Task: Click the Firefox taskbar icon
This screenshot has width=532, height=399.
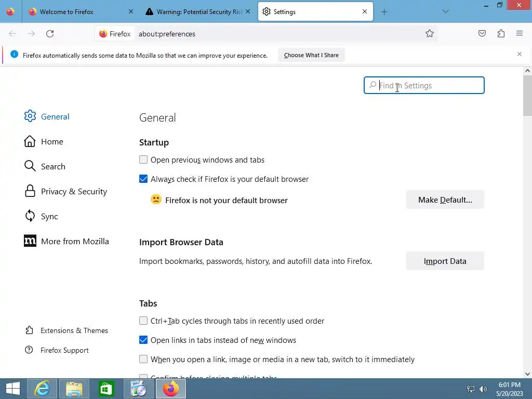Action: (170, 389)
